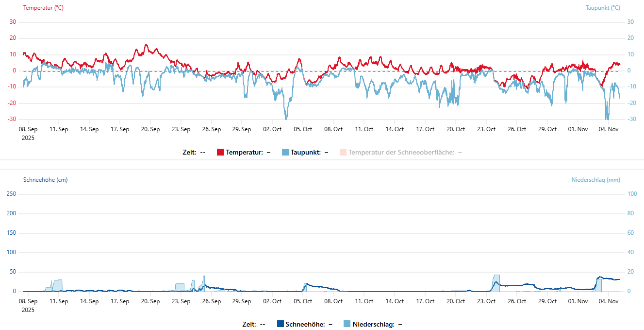This screenshot has width=644, height=330.
Task: Click the 08. Sep date in snow chart
Action: [x=28, y=301]
